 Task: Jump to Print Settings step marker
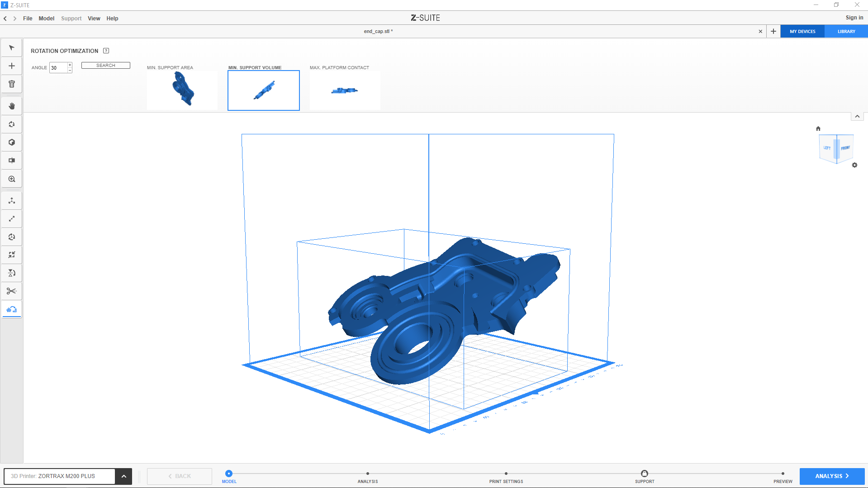[x=506, y=474]
